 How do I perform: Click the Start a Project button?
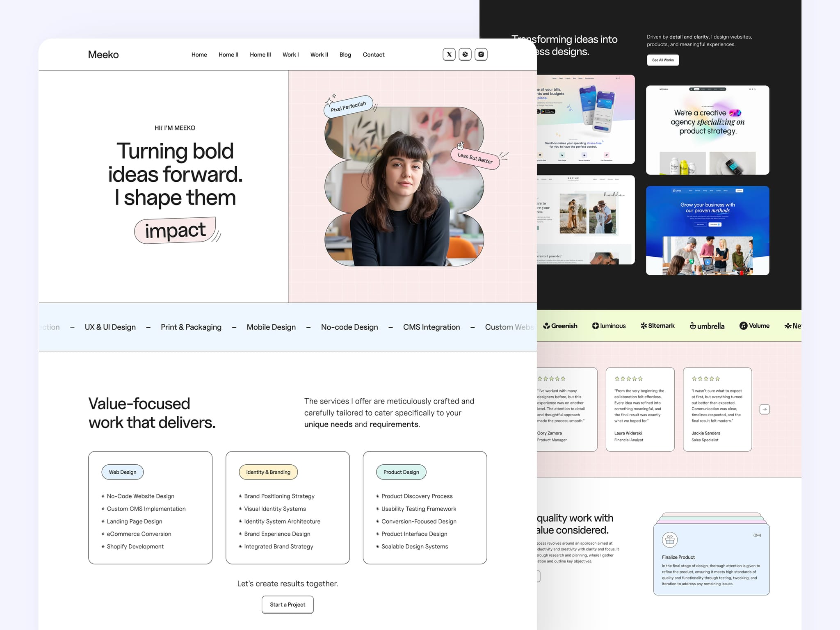[x=288, y=605]
